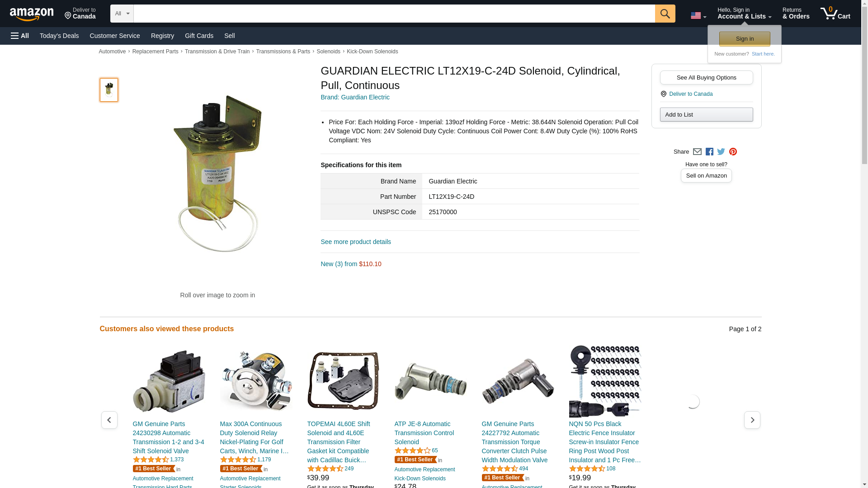Select the solenoid product thumbnail
The image size is (868, 488).
pyautogui.click(x=108, y=89)
